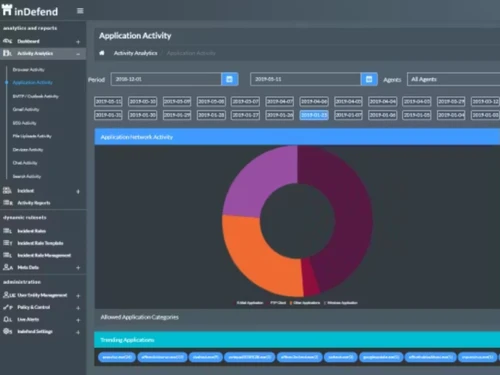This screenshot has width=500, height=375.
Task: Click the Trending Applications header bar
Action: pyautogui.click(x=297, y=340)
